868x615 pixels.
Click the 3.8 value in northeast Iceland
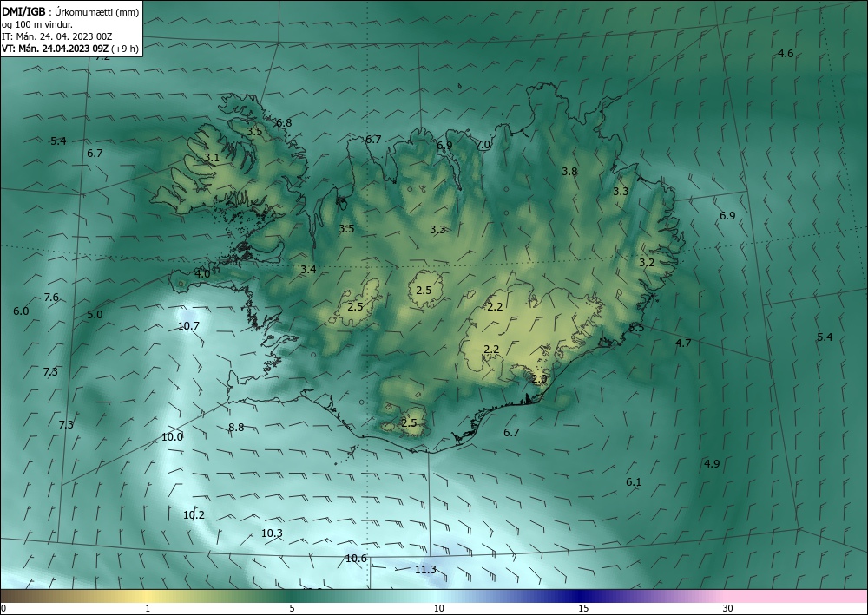(569, 172)
